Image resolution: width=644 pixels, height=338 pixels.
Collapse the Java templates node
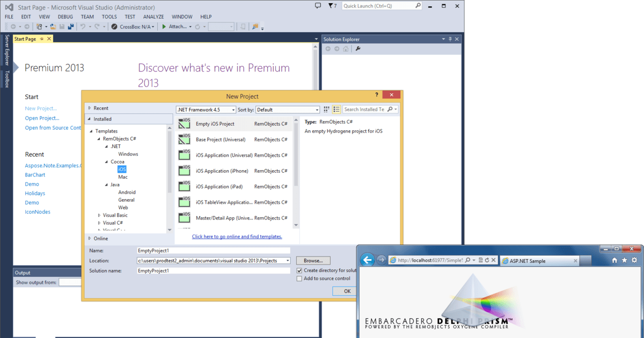106,185
